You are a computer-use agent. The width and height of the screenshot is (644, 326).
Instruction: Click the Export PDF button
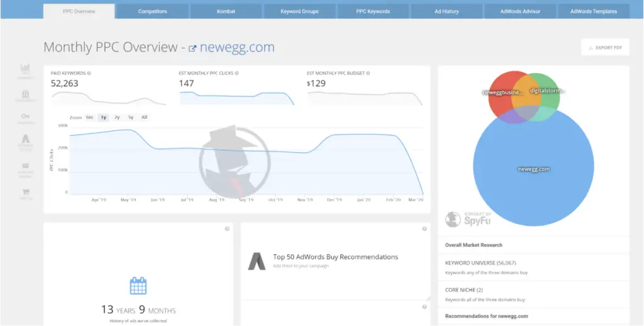click(x=604, y=48)
